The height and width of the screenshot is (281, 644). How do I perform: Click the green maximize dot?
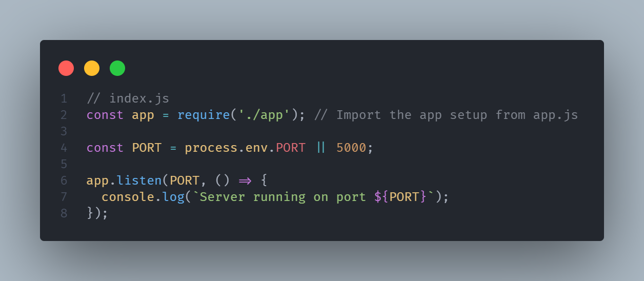click(117, 68)
